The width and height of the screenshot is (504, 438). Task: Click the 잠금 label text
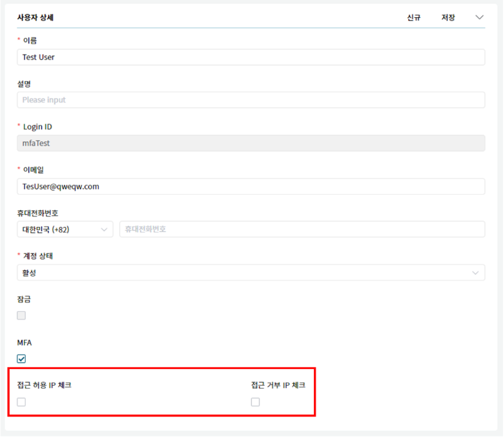click(24, 299)
